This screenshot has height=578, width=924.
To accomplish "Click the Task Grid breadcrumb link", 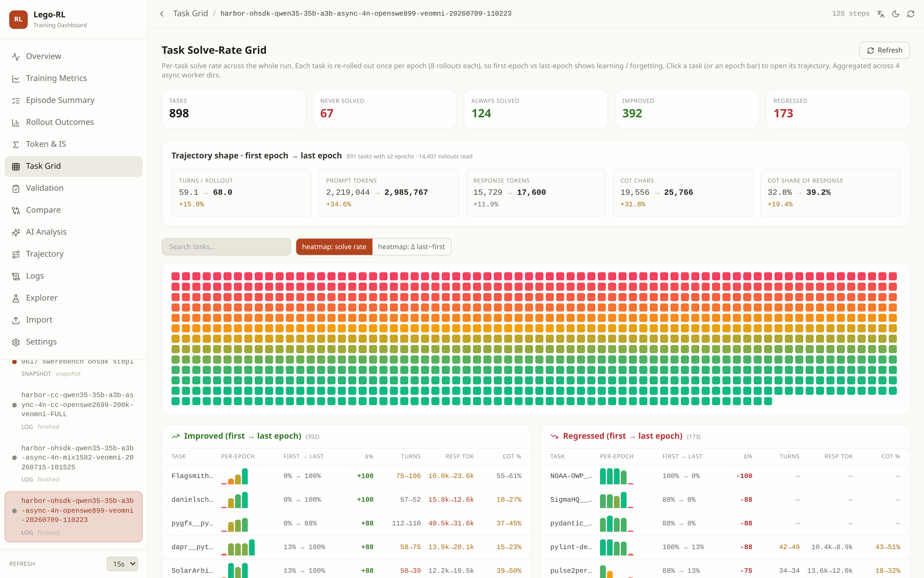I will click(x=191, y=13).
